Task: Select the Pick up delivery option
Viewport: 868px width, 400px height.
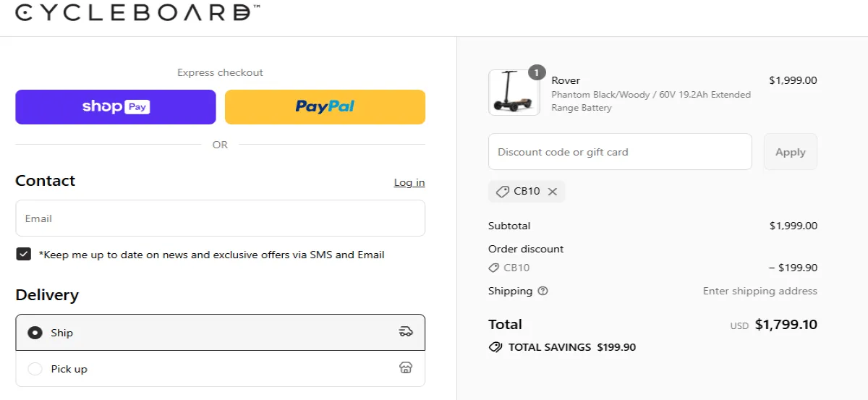Action: pyautogui.click(x=35, y=369)
